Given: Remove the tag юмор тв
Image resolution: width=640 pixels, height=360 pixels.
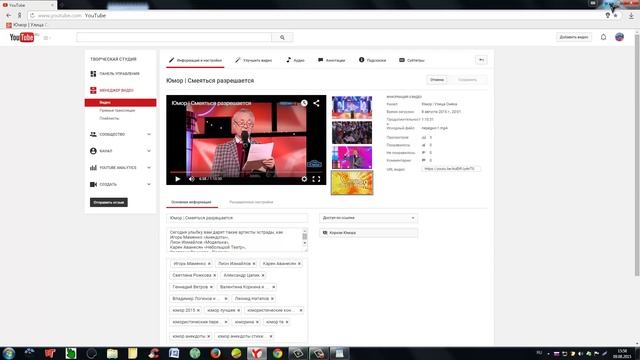Looking at the screenshot, I should tap(287, 322).
